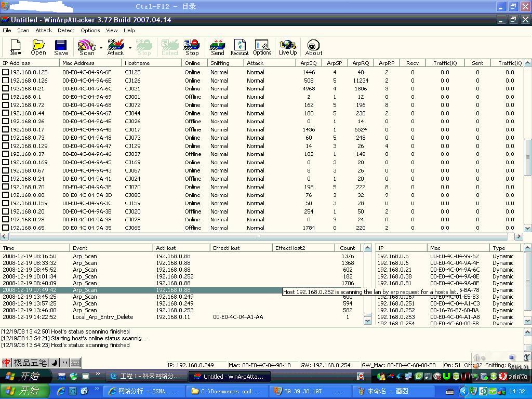Open the Options menu in the menu bar
Screen dimensions: 532x399
pos(90,31)
